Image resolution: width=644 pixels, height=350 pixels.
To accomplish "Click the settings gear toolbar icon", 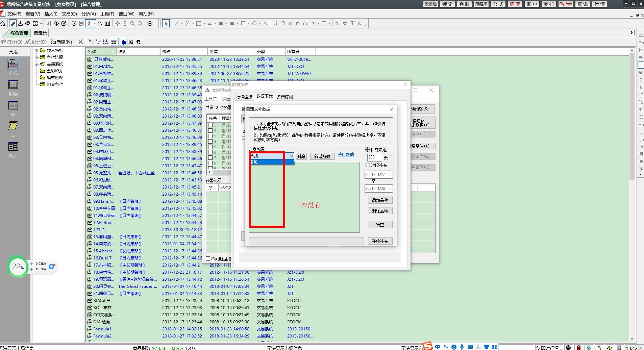I will [150, 23].
